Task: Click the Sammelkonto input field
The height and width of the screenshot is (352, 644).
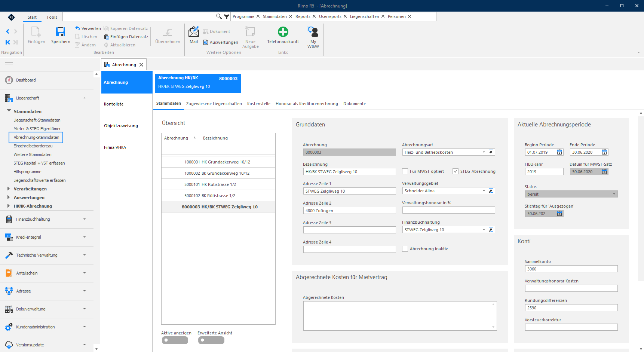Action: tap(571, 269)
